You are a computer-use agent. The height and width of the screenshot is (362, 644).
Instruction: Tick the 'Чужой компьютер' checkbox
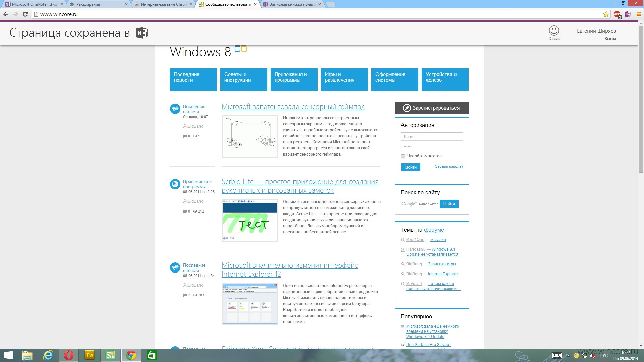pos(403,156)
